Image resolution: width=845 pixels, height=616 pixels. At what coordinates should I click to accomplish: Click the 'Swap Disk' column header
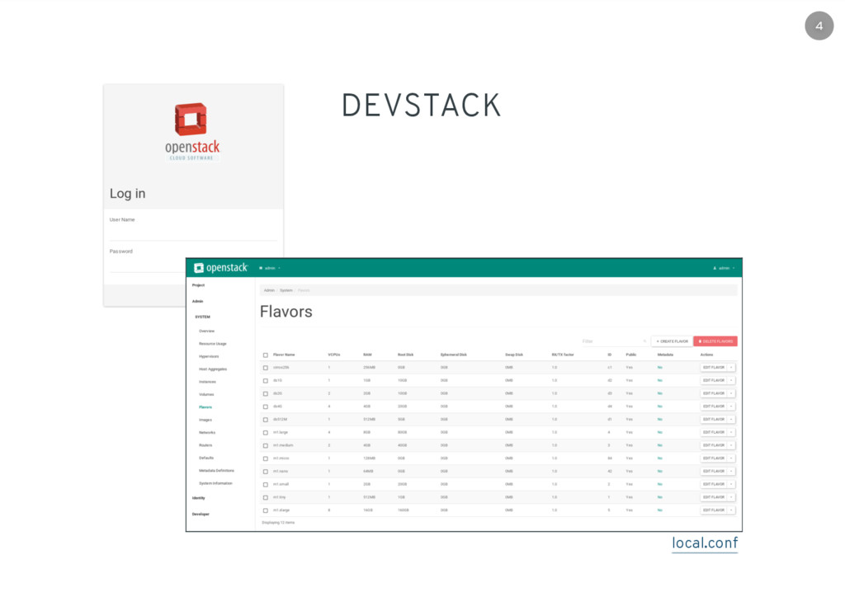[x=513, y=355]
